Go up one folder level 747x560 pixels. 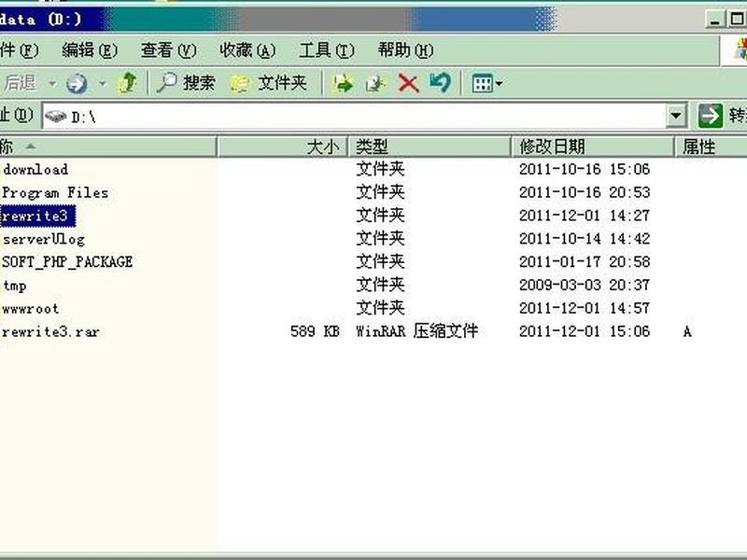(128, 83)
